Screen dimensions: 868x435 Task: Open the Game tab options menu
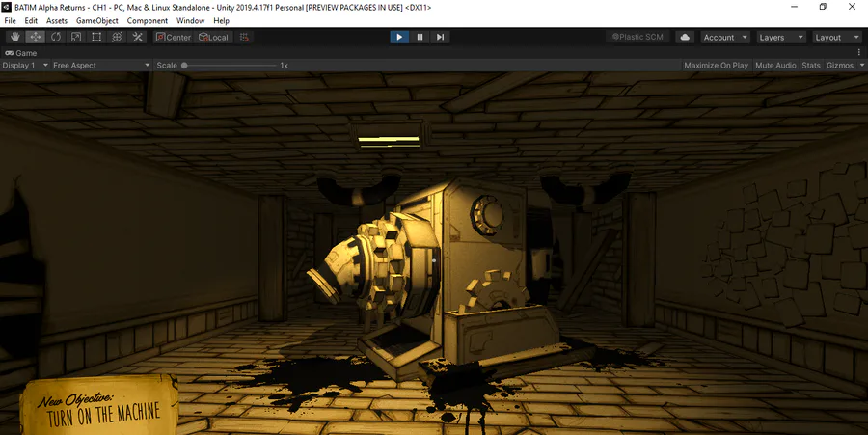pyautogui.click(x=859, y=53)
